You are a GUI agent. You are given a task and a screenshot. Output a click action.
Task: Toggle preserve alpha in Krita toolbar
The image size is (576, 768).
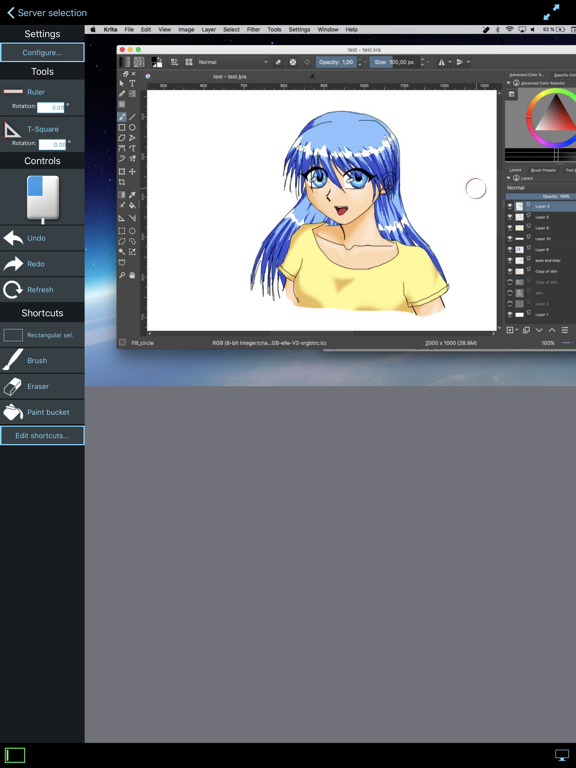tap(292, 62)
